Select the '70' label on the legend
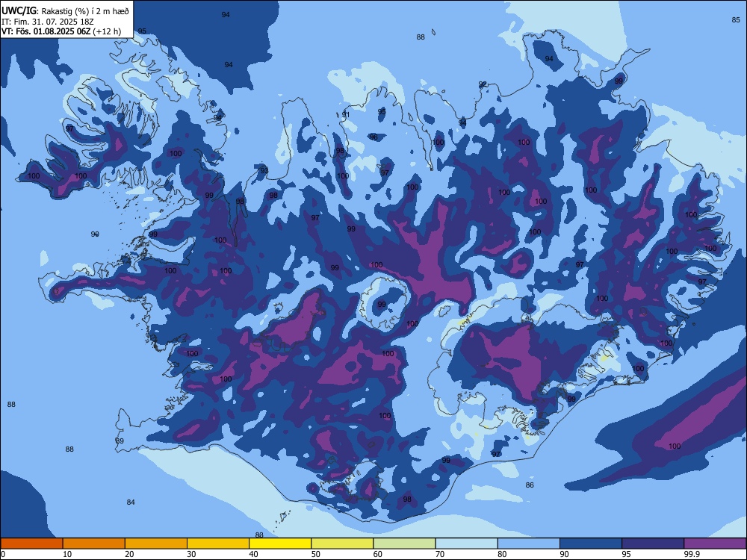Screen dimensions: 747x560 coord(440,554)
